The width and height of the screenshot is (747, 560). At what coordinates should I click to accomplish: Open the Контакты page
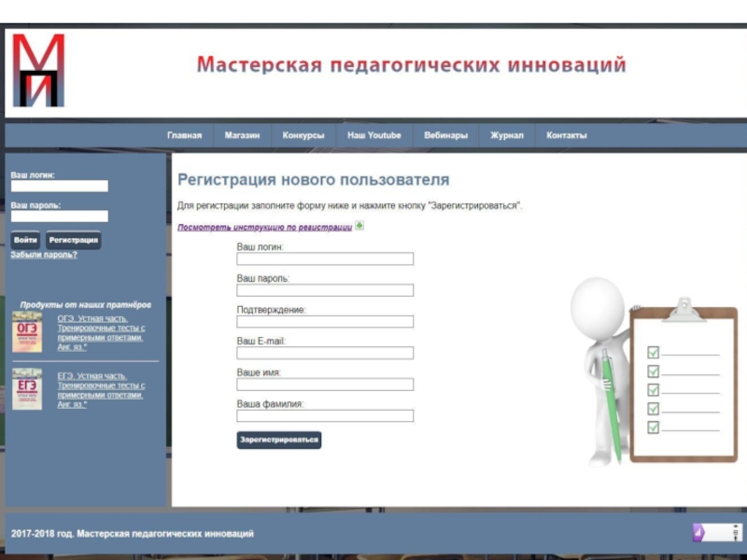(567, 135)
